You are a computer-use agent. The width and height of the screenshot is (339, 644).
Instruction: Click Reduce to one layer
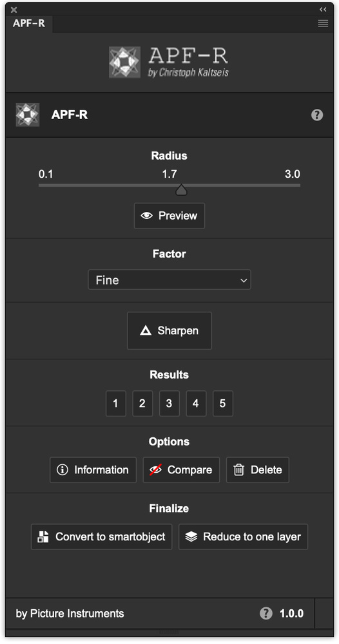(243, 537)
